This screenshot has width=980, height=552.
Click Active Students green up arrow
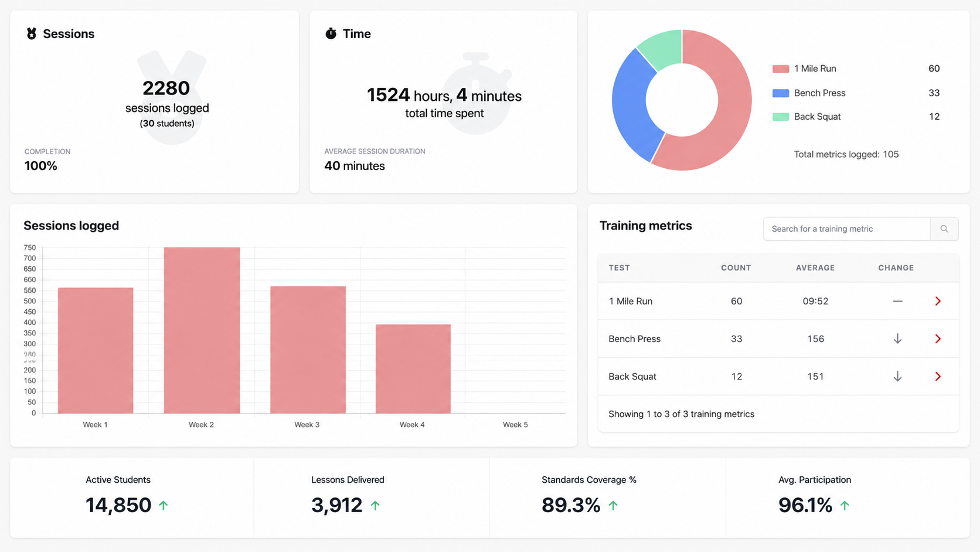164,505
